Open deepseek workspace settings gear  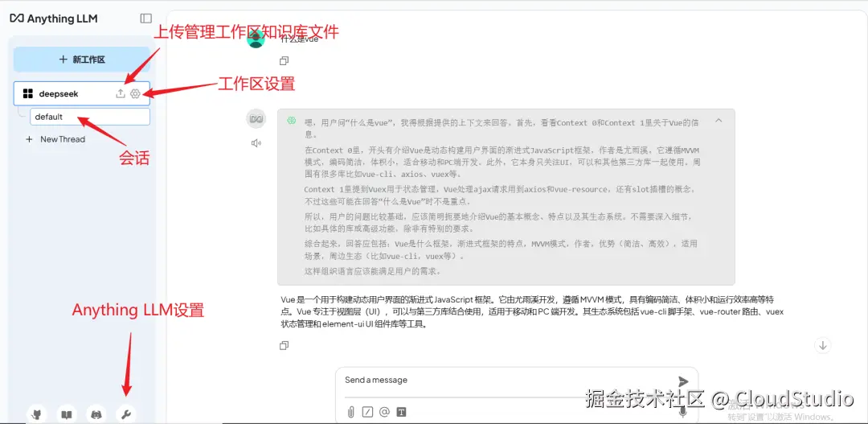[x=135, y=93]
